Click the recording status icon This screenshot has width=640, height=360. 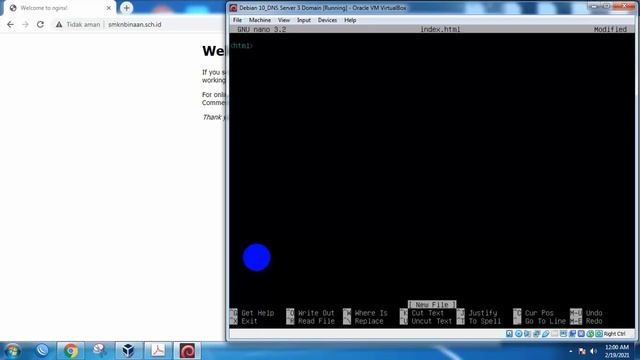[572, 333]
